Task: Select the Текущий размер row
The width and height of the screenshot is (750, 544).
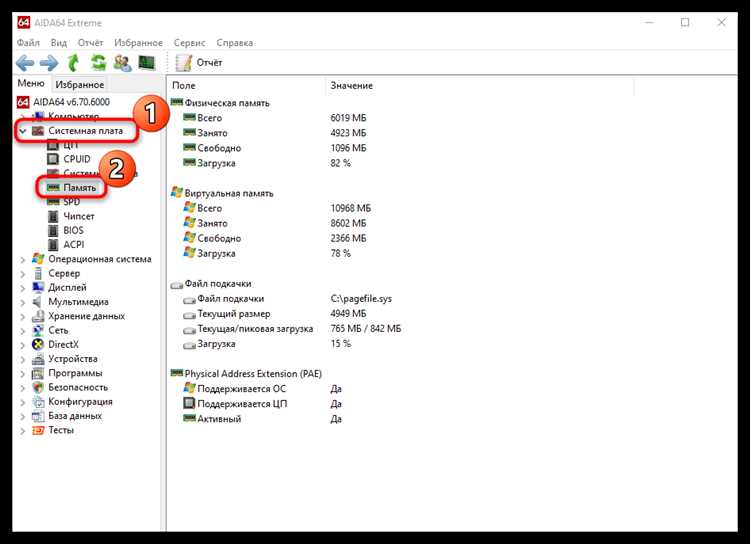Action: pos(234,314)
